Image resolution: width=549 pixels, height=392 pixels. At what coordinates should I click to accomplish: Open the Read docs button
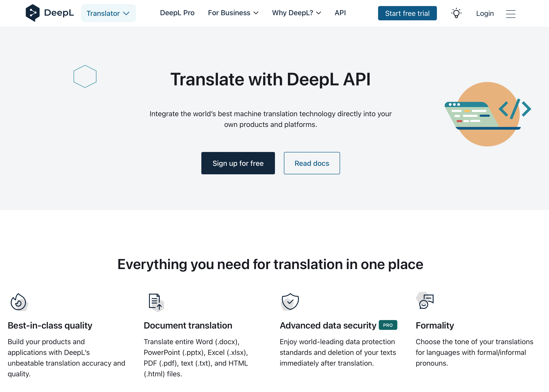312,163
